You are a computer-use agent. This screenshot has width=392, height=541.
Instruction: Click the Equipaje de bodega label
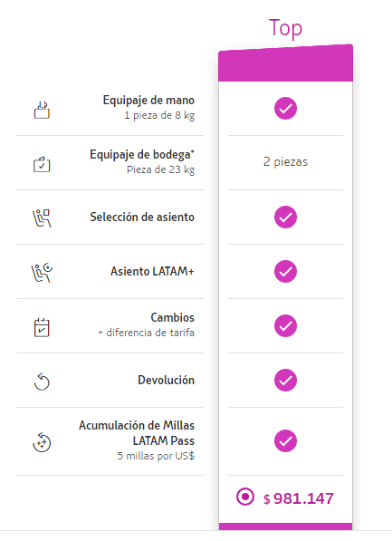point(142,155)
